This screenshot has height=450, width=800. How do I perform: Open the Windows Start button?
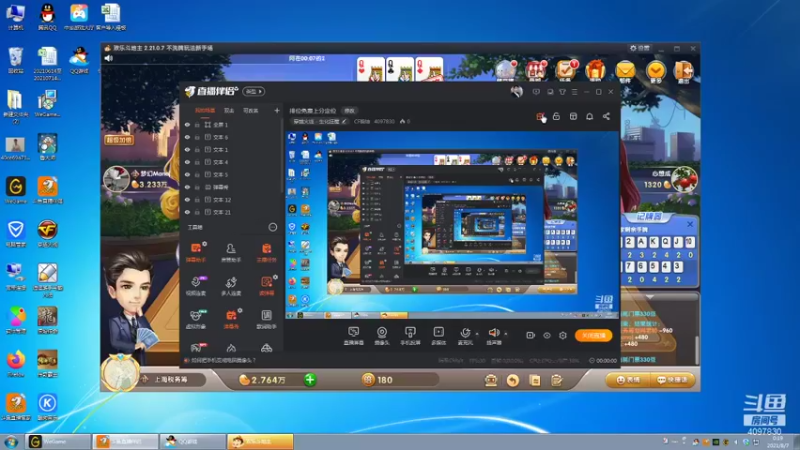pyautogui.click(x=11, y=442)
